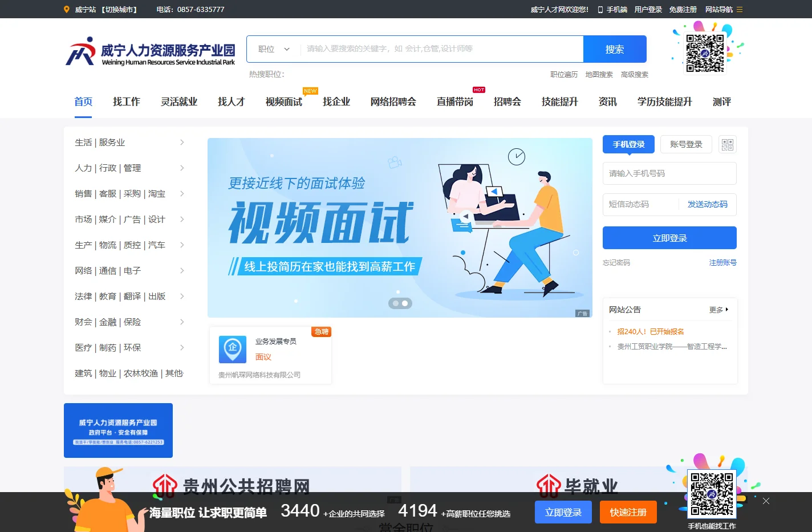
Task: Click the location pin icon beside 威宁站
Action: (67, 9)
